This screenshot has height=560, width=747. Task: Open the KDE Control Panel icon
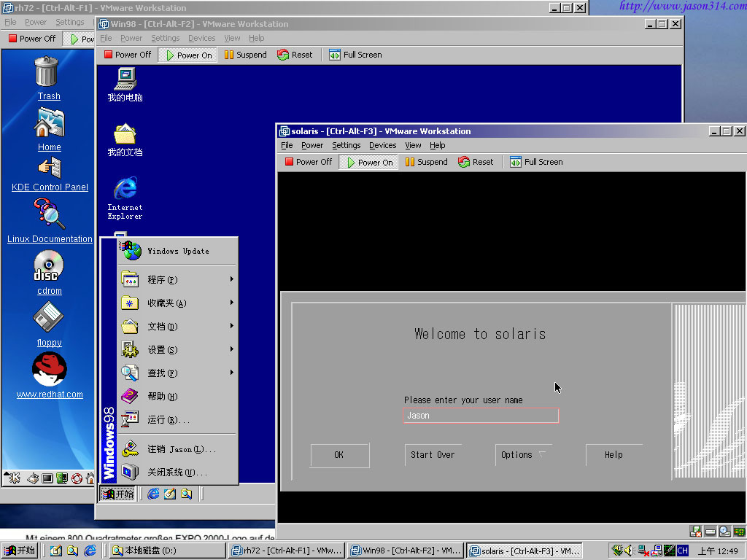coord(50,168)
